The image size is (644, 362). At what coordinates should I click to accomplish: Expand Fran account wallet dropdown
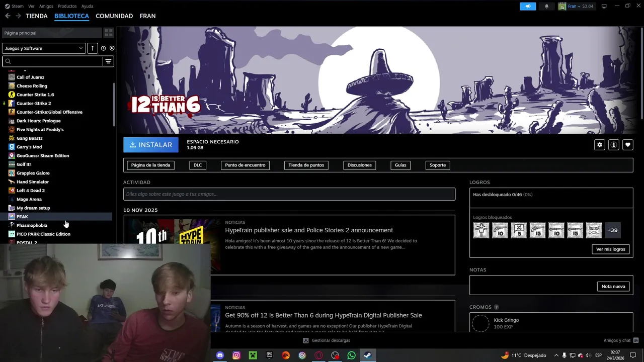(x=576, y=7)
